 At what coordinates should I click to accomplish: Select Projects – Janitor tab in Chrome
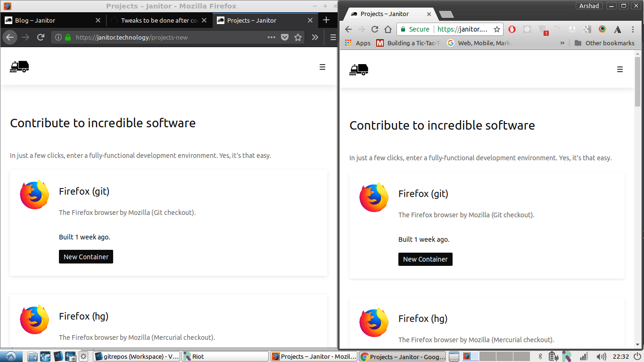pyautogui.click(x=390, y=14)
